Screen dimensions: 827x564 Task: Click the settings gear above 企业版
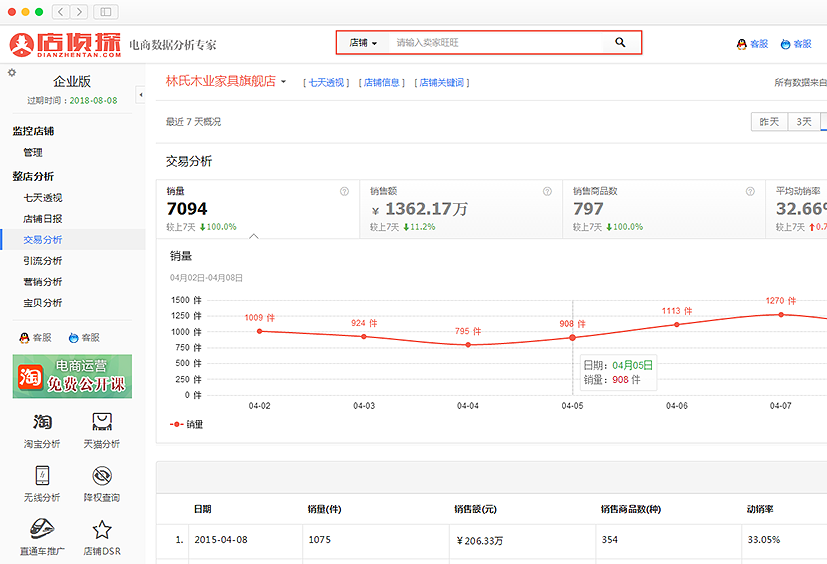coord(12,73)
